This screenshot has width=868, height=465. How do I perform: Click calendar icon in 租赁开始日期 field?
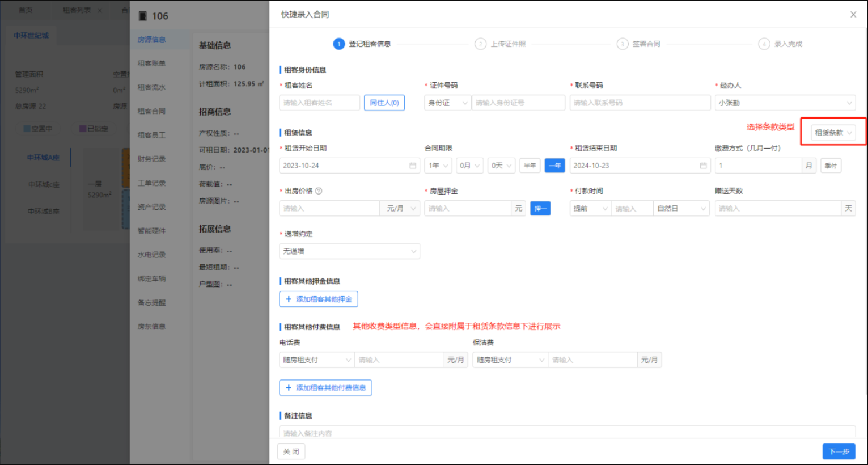point(413,166)
